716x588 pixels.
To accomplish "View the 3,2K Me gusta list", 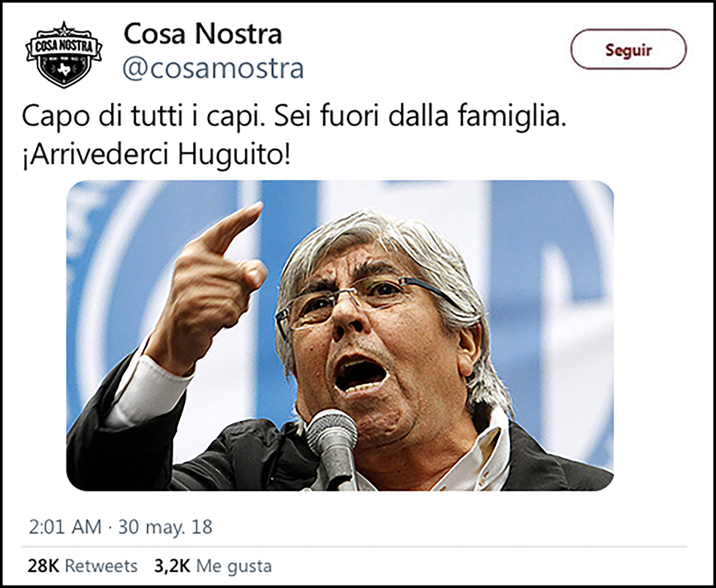I will (x=213, y=566).
